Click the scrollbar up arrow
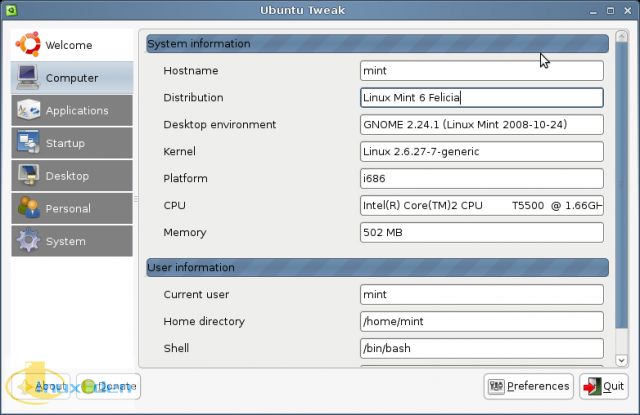The width and height of the screenshot is (640, 415). pyautogui.click(x=622, y=37)
